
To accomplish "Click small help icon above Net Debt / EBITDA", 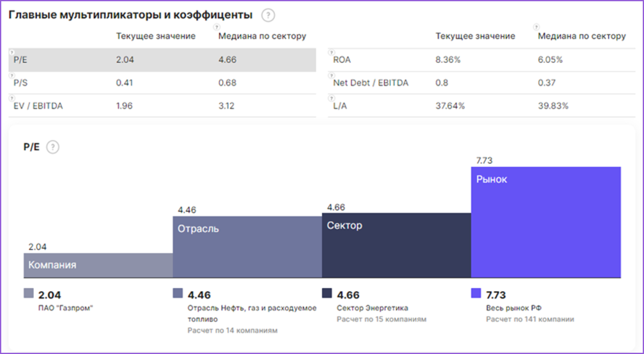I will pos(331,76).
